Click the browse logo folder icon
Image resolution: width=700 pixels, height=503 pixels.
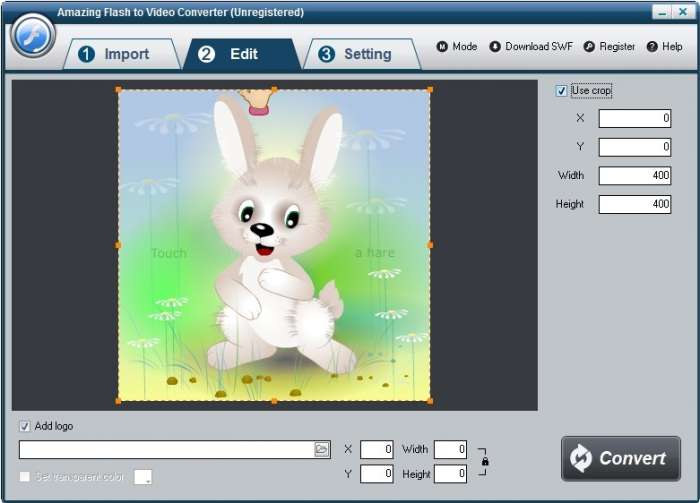tap(321, 450)
